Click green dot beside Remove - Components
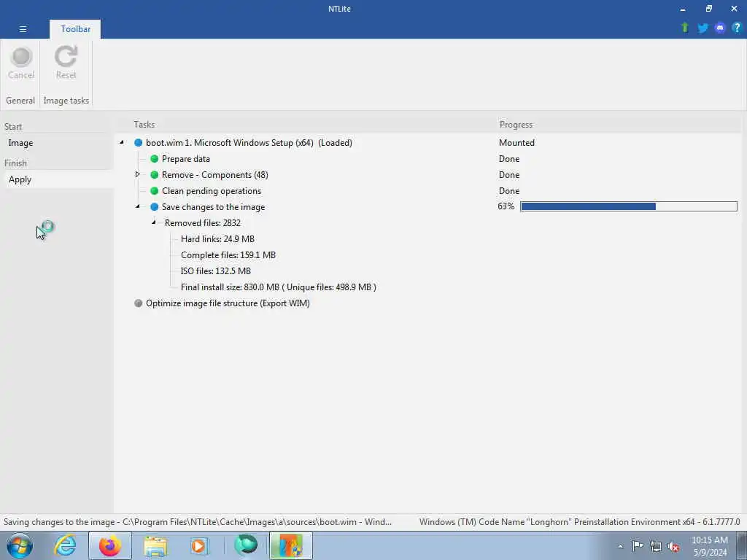The height and width of the screenshot is (560, 747). 155,175
